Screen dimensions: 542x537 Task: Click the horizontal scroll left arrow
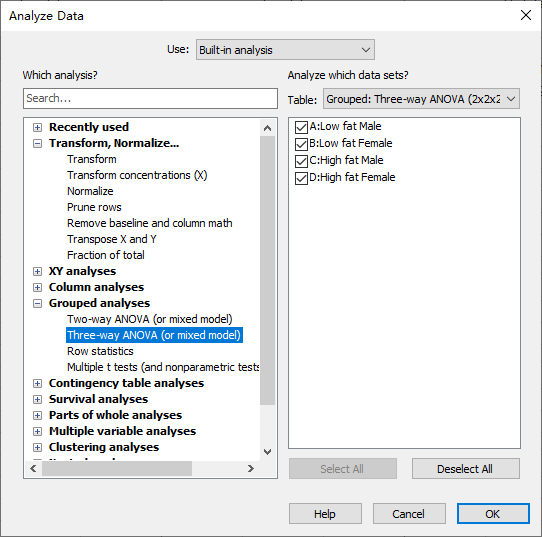point(33,469)
